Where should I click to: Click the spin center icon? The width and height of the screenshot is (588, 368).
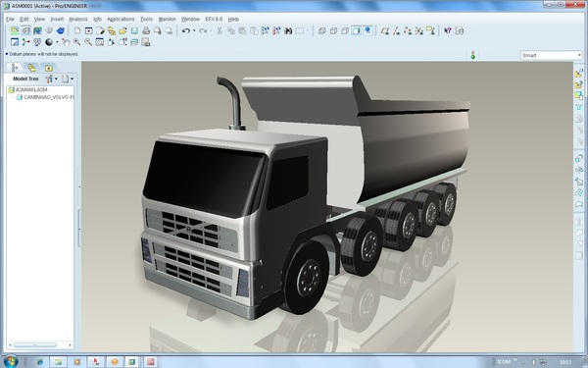pos(25,42)
